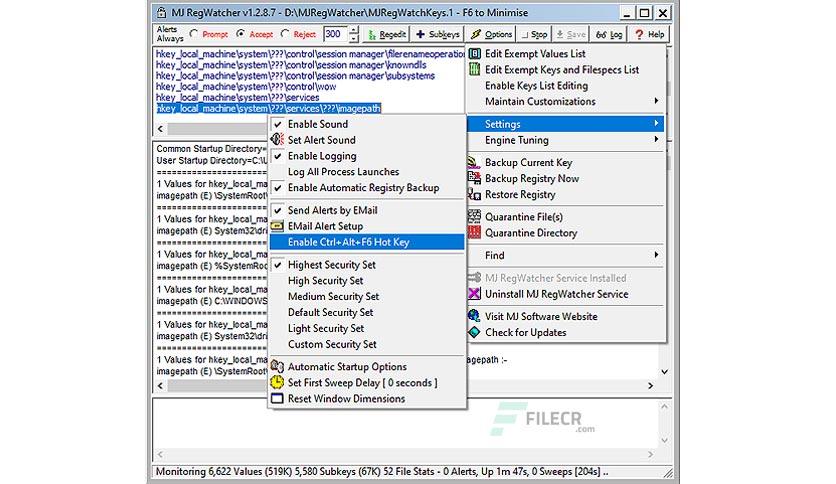836x484 pixels.
Task: Click the Set Alert Sound speaker icon
Action: [x=277, y=140]
